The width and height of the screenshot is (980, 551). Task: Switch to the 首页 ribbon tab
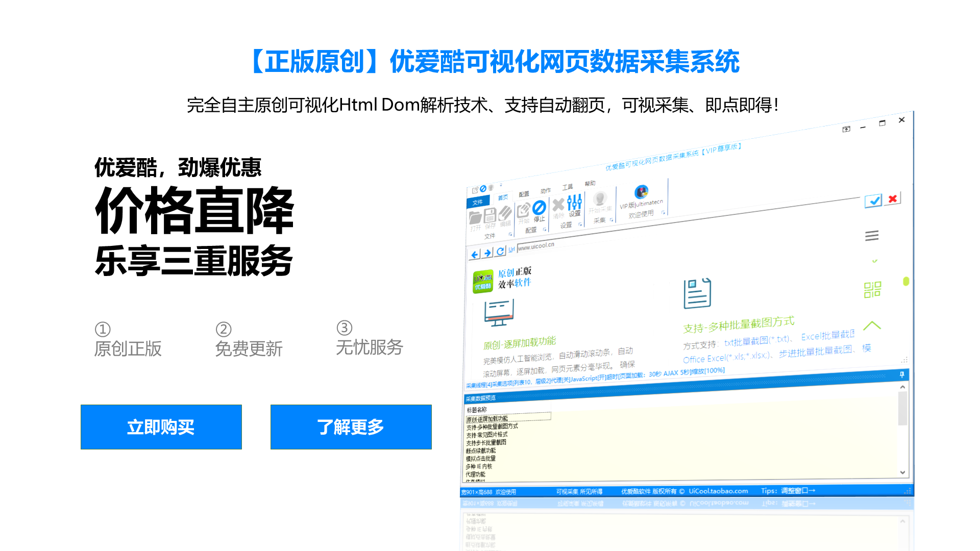(x=503, y=198)
